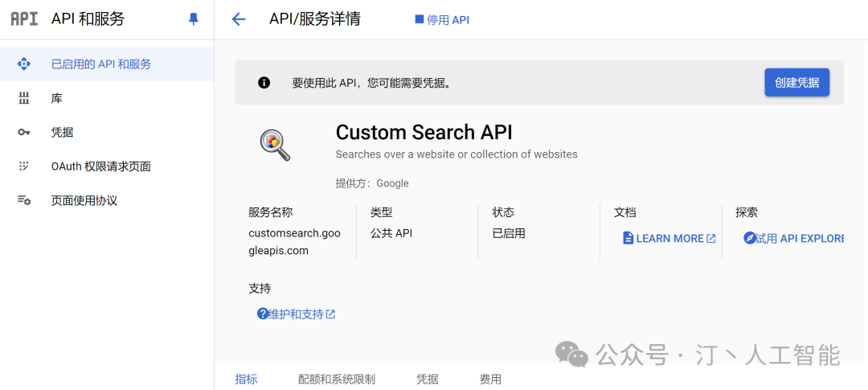Click the 页面使用协议 settings-list icon
The height and width of the screenshot is (390, 868).
[24, 200]
